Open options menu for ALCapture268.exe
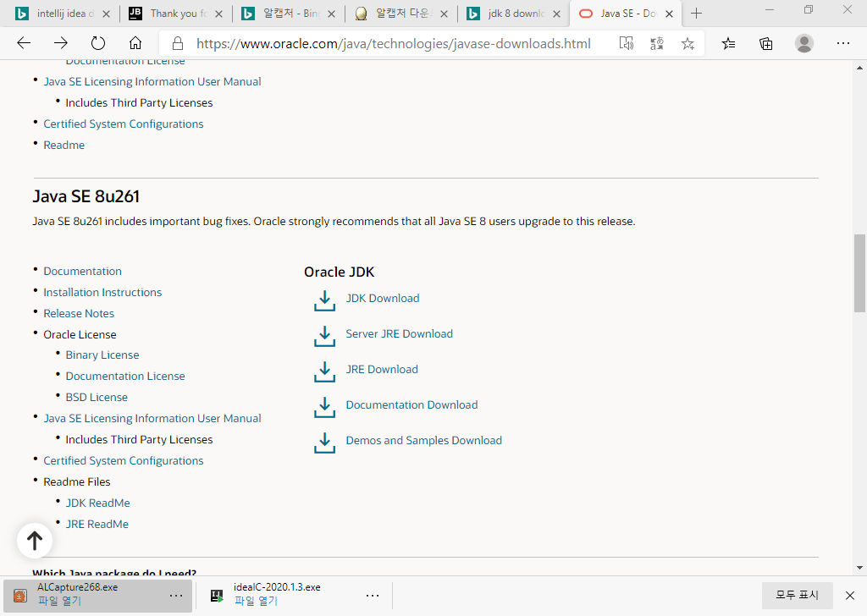The height and width of the screenshot is (616, 867). tap(176, 595)
